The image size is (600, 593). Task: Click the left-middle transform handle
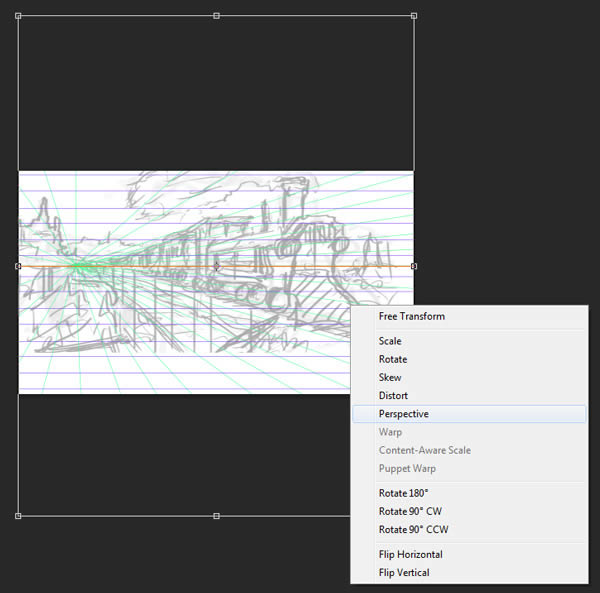[18, 266]
